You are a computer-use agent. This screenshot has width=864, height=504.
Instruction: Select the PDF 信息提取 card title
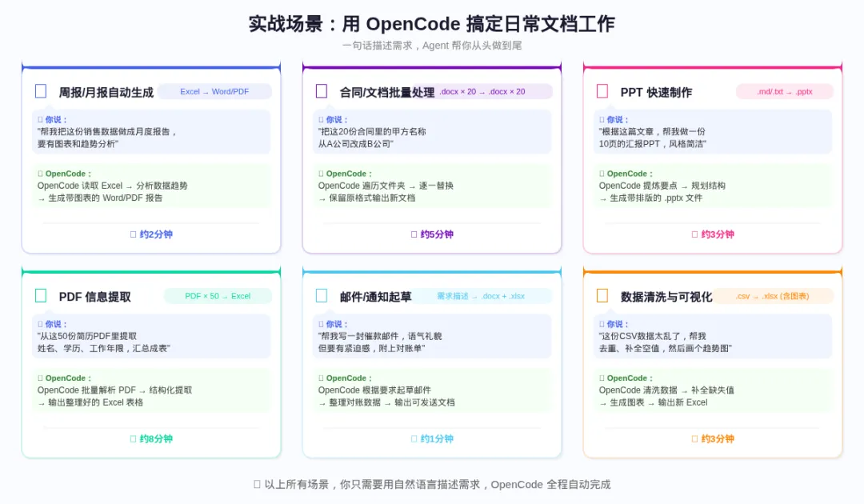[94, 297]
